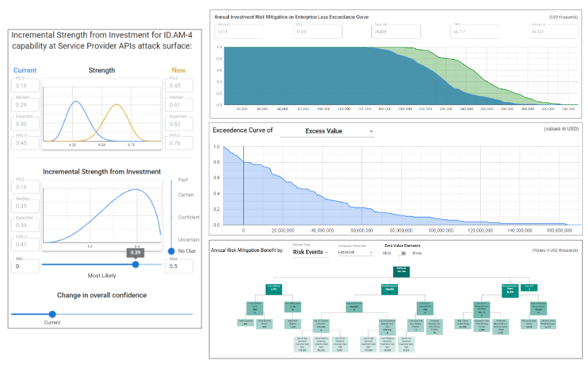Click the '100,000,000' axis label on Excess Value chart
Viewport: 588px width, 365px height.
click(440, 230)
